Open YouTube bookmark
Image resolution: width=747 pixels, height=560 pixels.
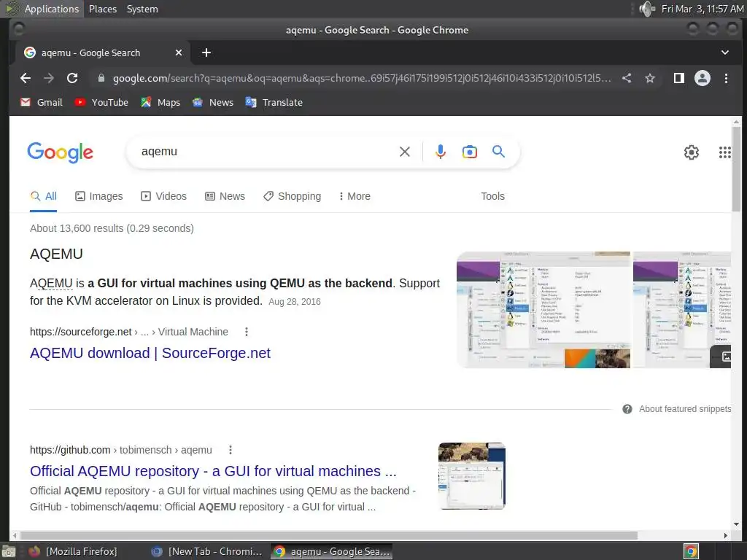[x=101, y=102]
